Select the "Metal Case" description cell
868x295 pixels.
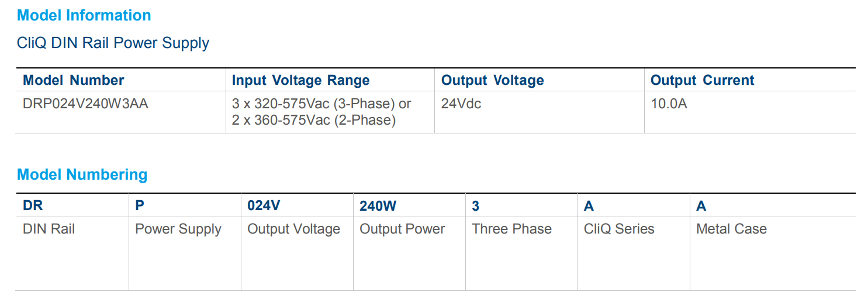[x=731, y=229]
